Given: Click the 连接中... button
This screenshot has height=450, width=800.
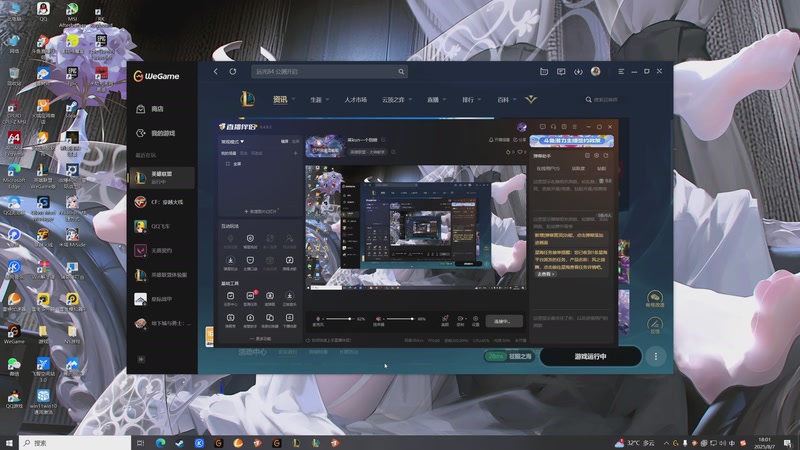Looking at the screenshot, I should tap(504, 321).
